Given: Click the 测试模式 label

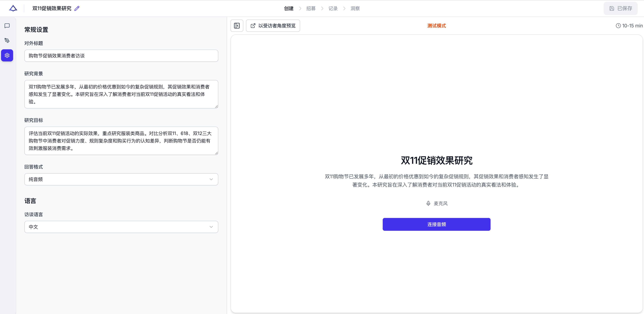Looking at the screenshot, I should pos(436,26).
